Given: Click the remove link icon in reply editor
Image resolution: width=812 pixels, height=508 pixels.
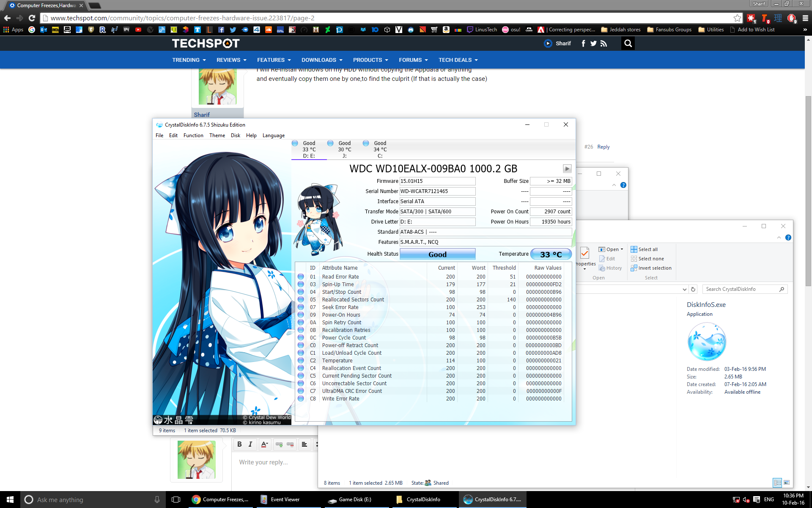Looking at the screenshot, I should point(290,444).
